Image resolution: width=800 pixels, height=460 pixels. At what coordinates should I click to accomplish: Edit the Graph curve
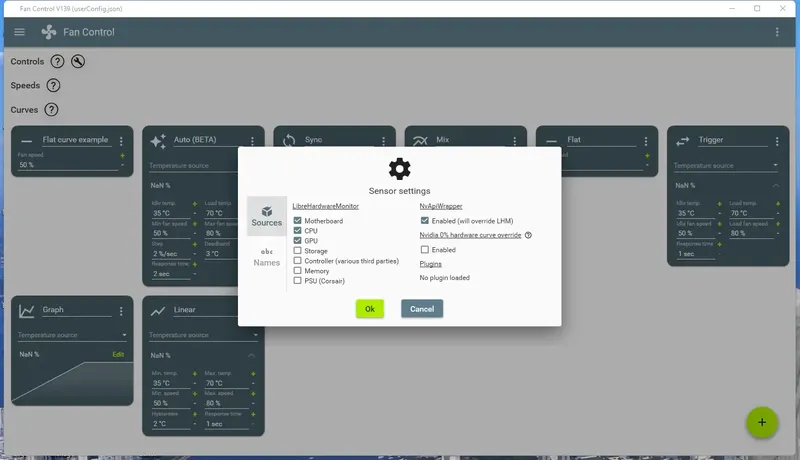(118, 354)
